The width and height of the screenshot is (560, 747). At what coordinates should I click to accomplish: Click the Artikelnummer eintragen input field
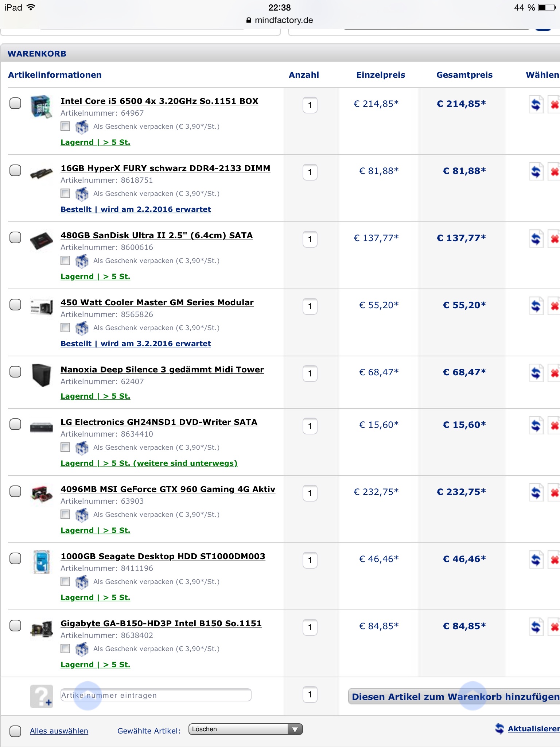[156, 695]
